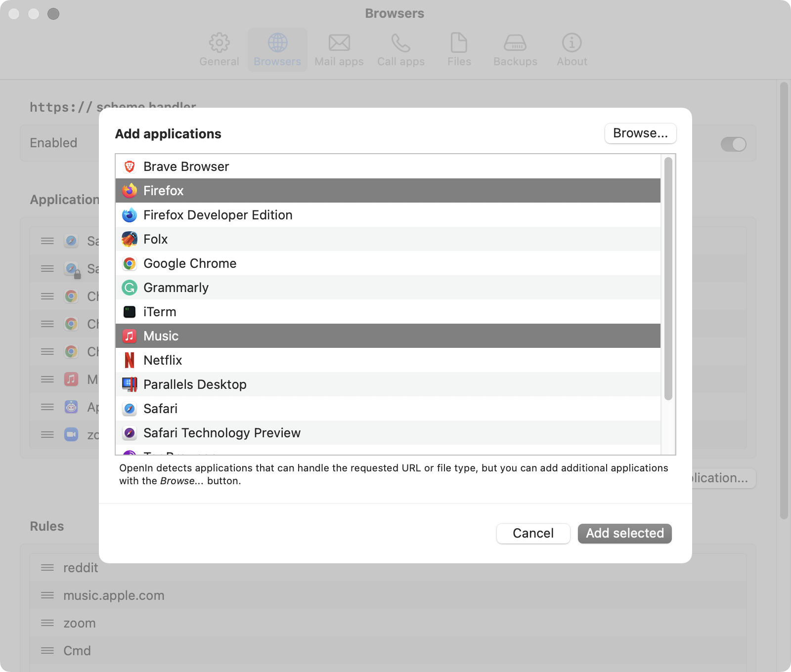The height and width of the screenshot is (672, 791).
Task: Click drag handle of music.apple.com rule
Action: tap(47, 595)
